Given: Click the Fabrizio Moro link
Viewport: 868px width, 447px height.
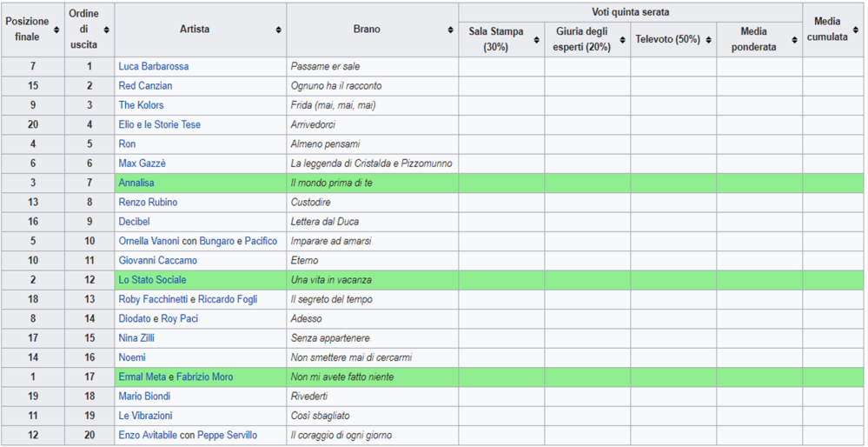Looking at the screenshot, I should point(204,377).
